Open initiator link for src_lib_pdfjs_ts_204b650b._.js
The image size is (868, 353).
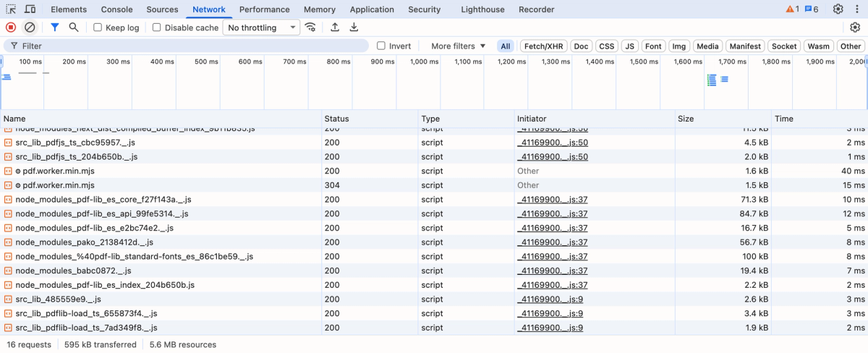[552, 156]
